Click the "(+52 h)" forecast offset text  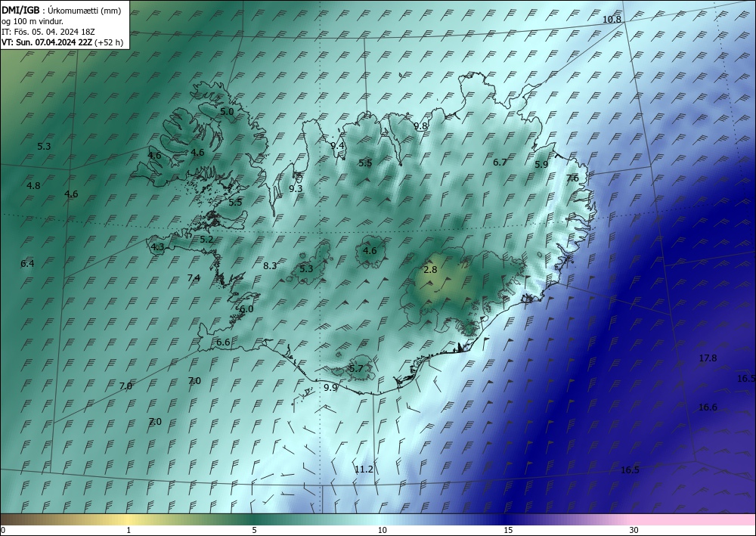[x=109, y=42]
